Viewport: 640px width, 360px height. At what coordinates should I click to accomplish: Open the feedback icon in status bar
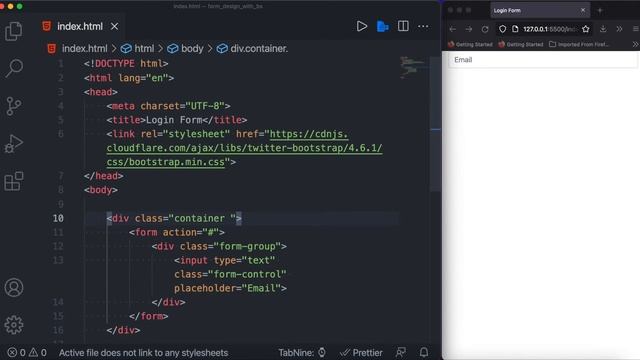pos(401,352)
